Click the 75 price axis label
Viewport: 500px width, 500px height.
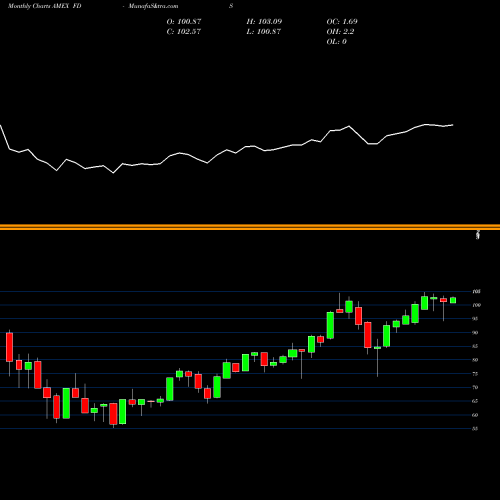[x=475, y=374]
